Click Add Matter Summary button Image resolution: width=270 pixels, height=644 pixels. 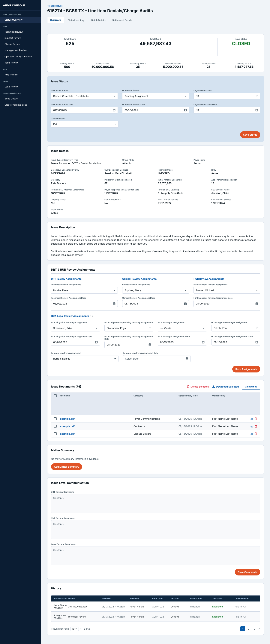(67, 467)
